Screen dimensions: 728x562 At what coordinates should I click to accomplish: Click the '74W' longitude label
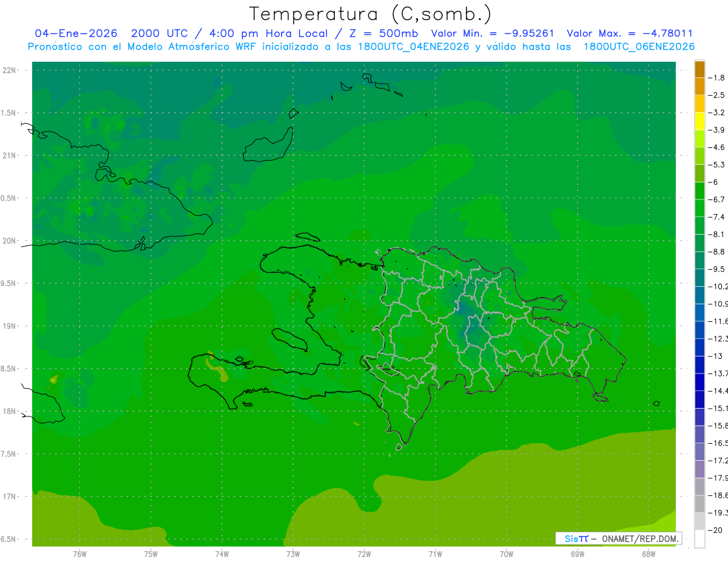click(221, 554)
